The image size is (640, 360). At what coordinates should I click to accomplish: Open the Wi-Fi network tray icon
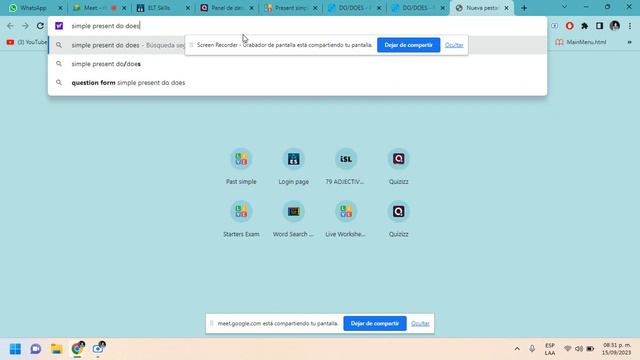(x=568, y=349)
